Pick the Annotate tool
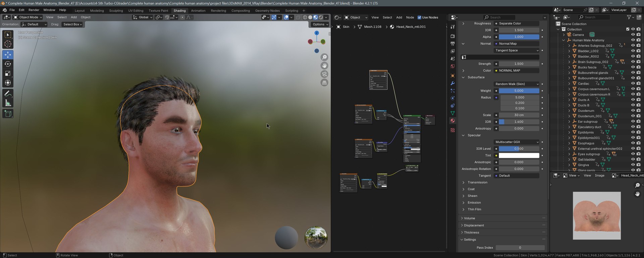 8,94
